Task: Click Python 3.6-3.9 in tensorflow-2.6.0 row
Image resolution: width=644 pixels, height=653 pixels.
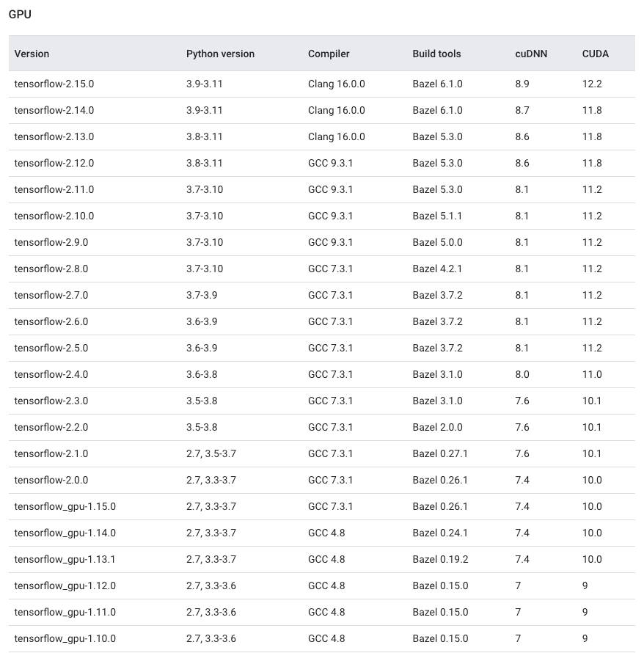Action: (202, 321)
